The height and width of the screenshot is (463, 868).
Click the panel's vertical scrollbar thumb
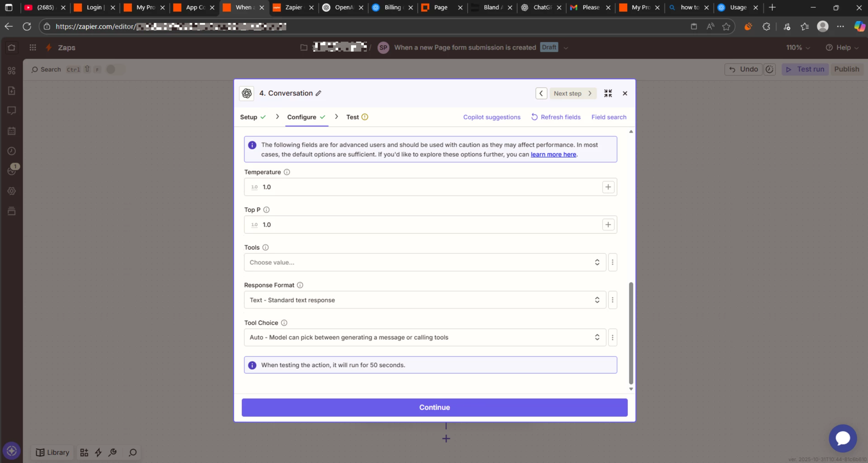631,332
